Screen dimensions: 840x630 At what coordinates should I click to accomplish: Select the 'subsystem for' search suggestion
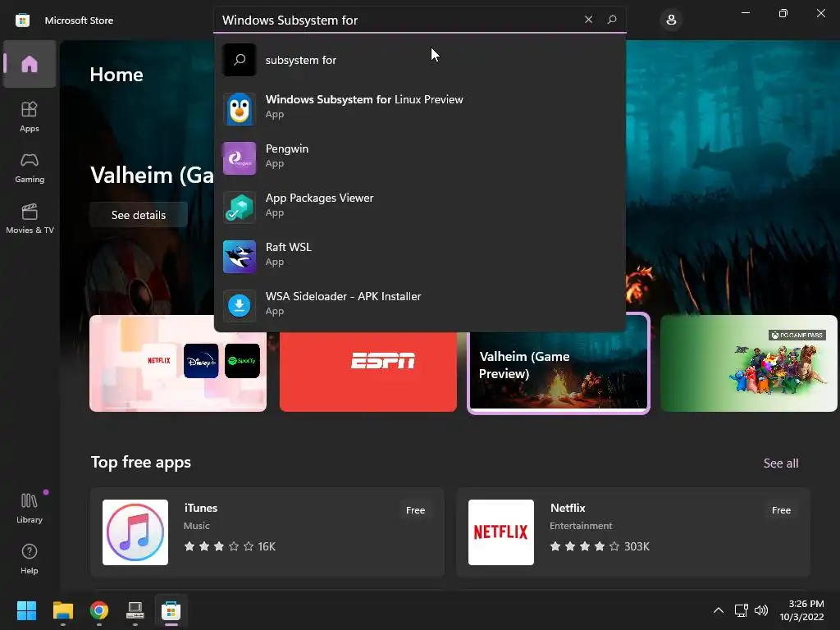point(419,60)
